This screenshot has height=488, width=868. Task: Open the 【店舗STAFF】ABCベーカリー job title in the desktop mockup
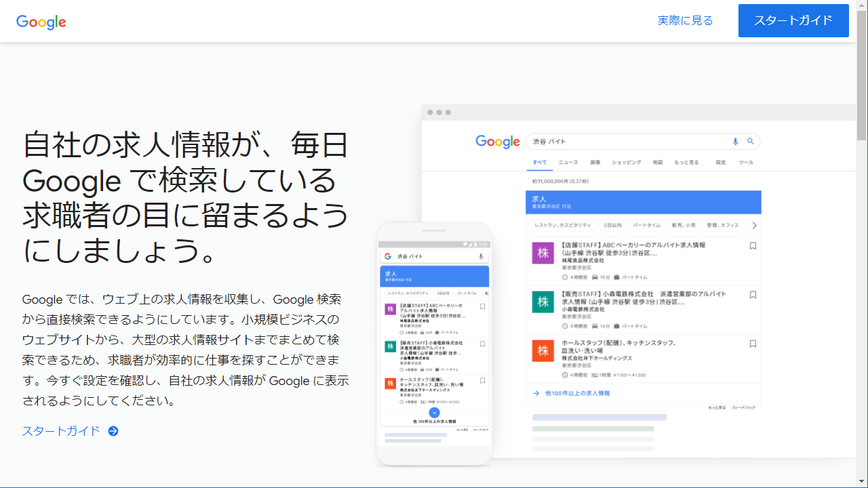tap(633, 249)
